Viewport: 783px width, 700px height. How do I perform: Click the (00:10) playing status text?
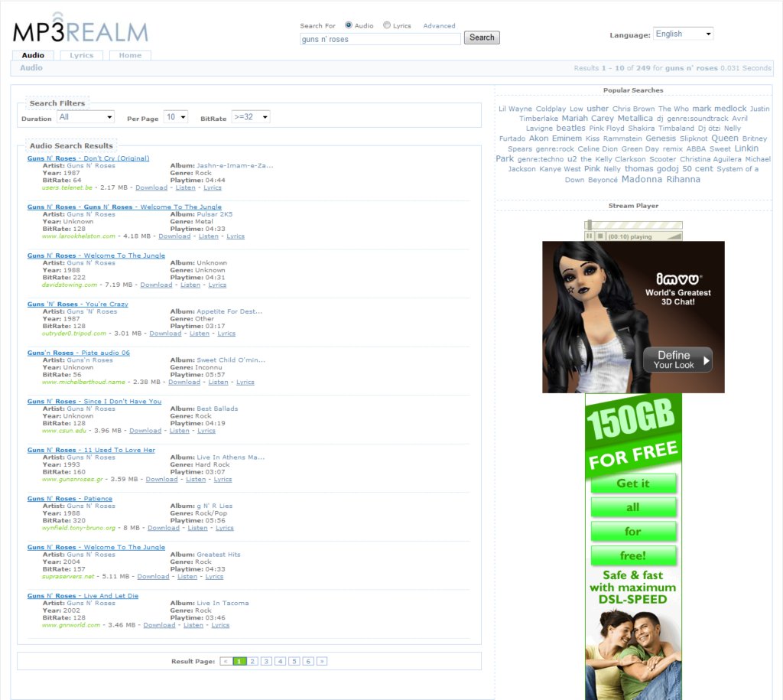[630, 237]
